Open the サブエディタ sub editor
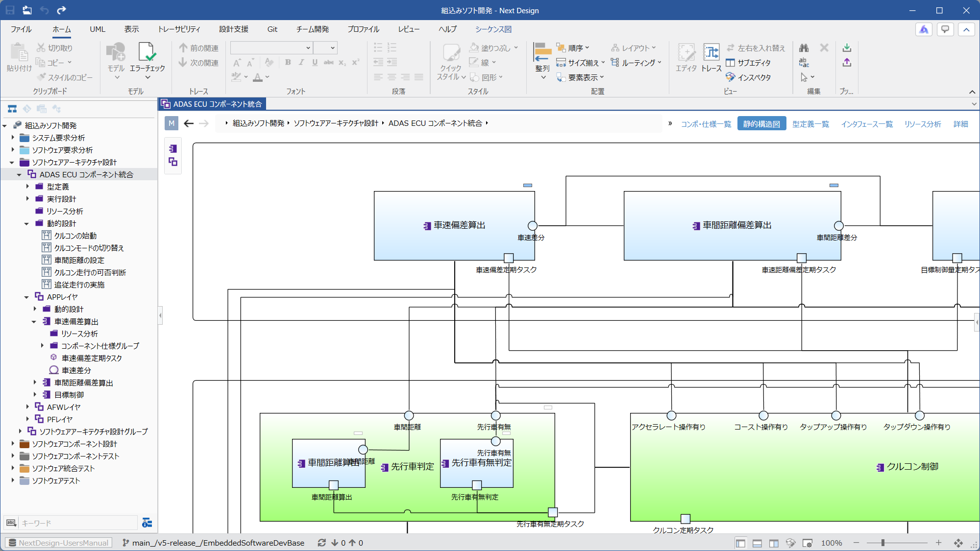 tap(748, 63)
